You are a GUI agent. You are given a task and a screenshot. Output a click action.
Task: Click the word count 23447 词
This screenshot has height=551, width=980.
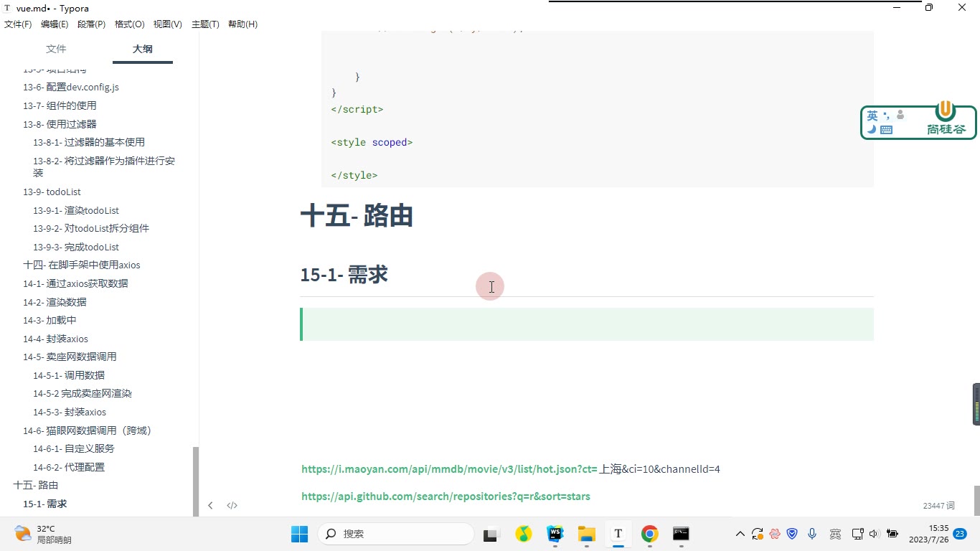[x=939, y=506]
